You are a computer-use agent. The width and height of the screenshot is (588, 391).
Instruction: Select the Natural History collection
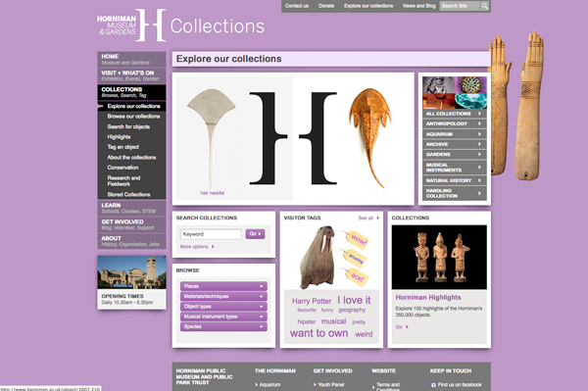[x=455, y=180]
